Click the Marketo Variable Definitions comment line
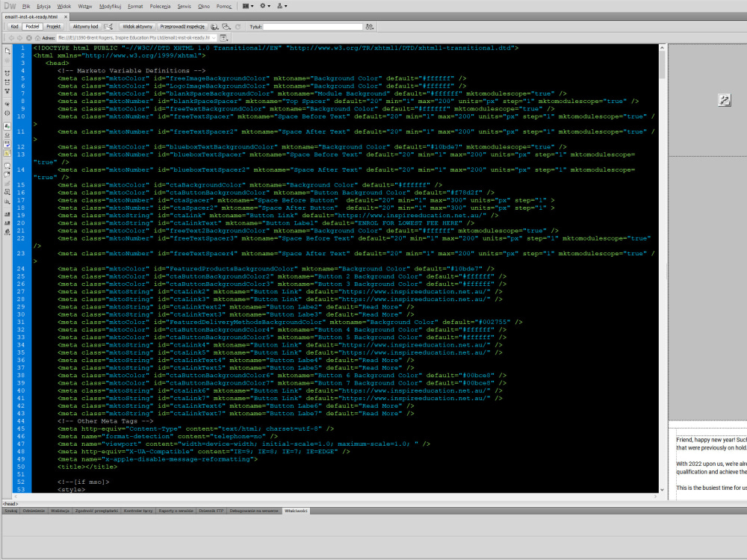This screenshot has width=747, height=560. click(x=131, y=70)
